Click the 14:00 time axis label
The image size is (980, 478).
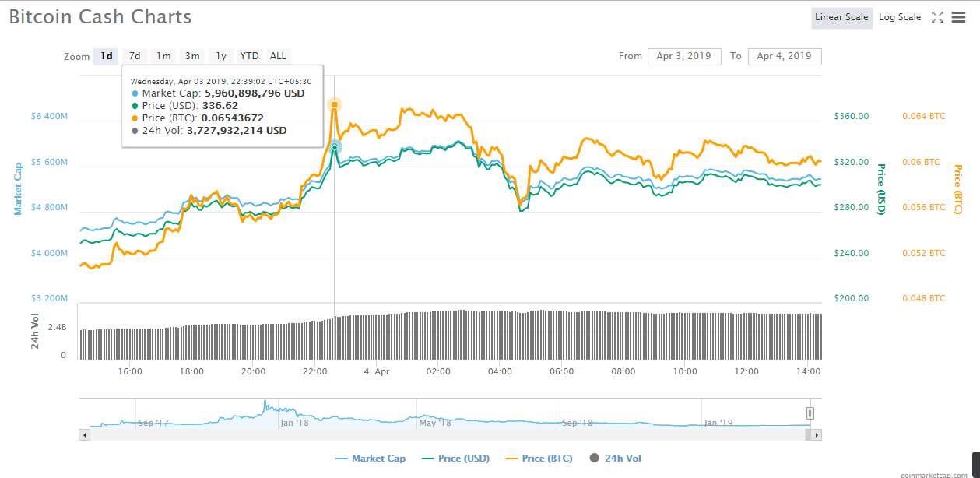coord(809,371)
